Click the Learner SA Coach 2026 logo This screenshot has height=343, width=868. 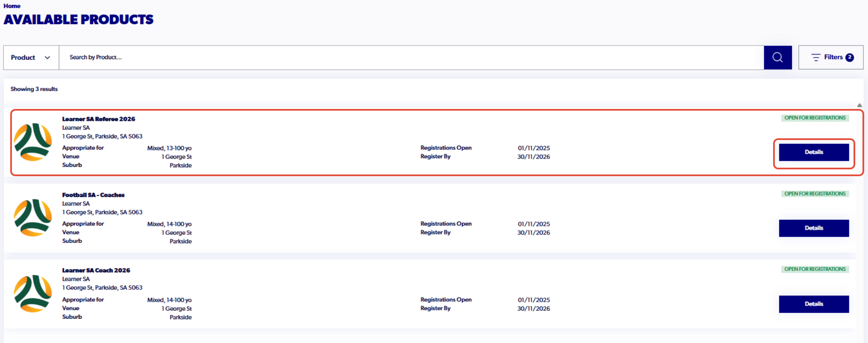pyautogui.click(x=33, y=294)
